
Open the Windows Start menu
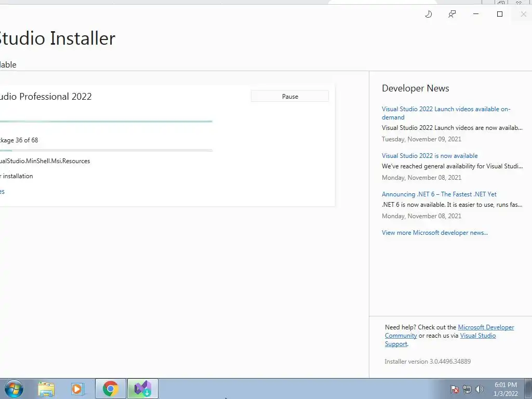tap(14, 389)
